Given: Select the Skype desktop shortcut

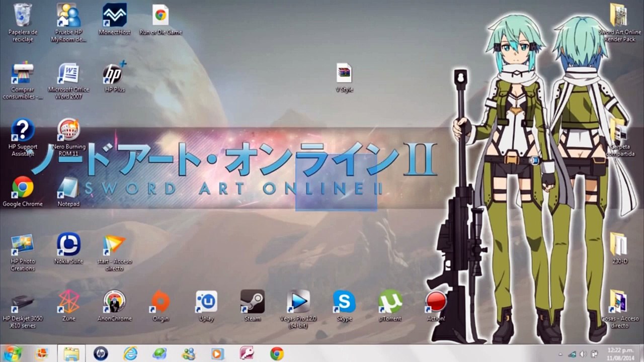Looking at the screenshot, I should pyautogui.click(x=344, y=306).
